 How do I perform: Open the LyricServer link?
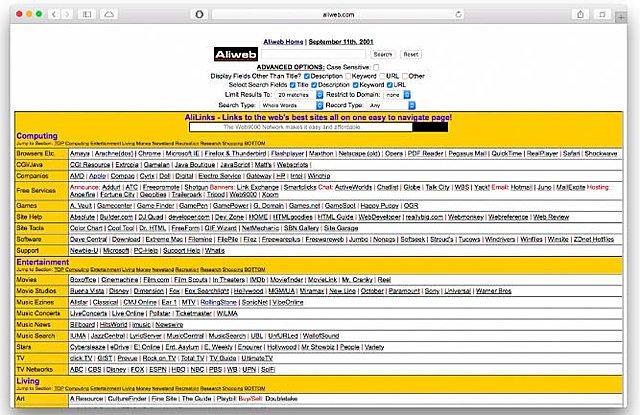pyautogui.click(x=146, y=336)
